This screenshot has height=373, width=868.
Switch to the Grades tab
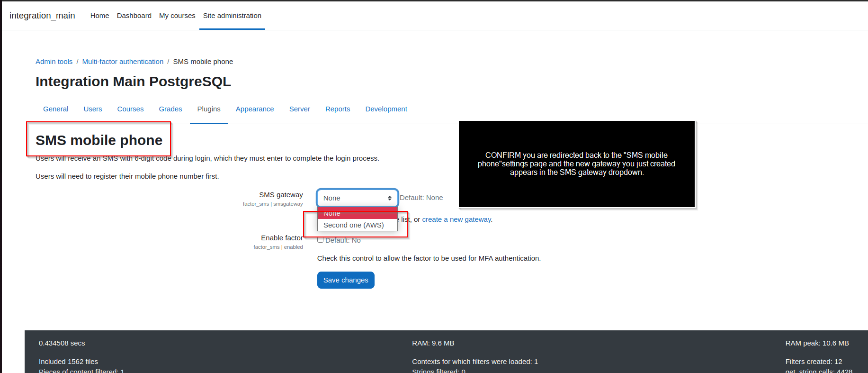click(170, 109)
